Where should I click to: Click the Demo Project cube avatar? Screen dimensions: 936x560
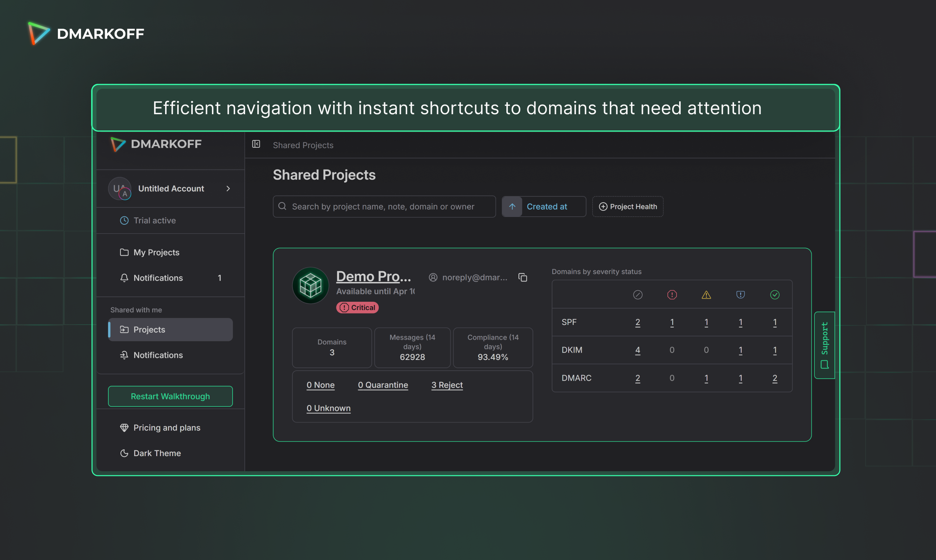(310, 286)
